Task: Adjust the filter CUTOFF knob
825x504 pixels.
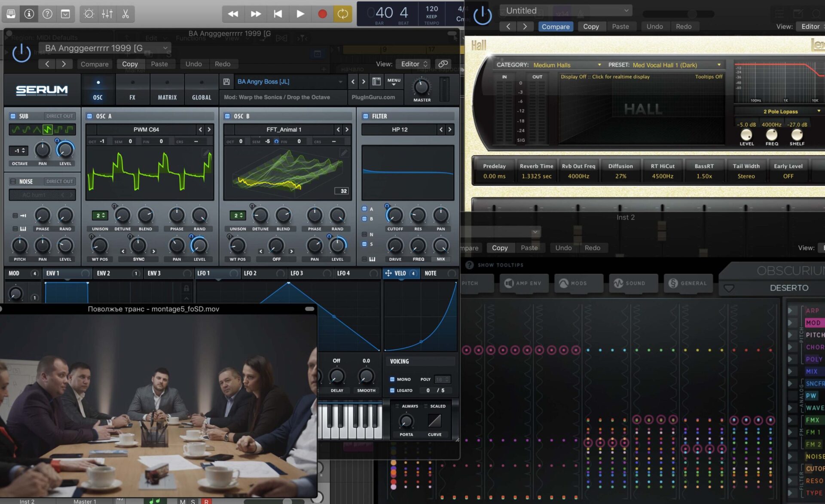Action: click(x=395, y=215)
